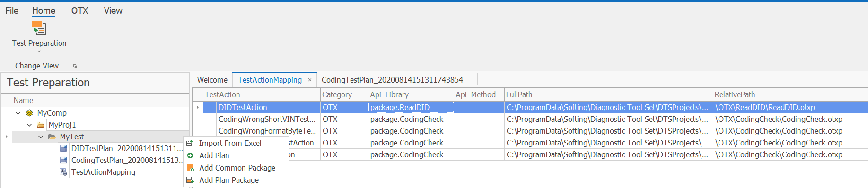Click package.CodingCheck in CodingWrongFormatByteTe row
The width and height of the screenshot is (868, 188).
[x=411, y=131]
